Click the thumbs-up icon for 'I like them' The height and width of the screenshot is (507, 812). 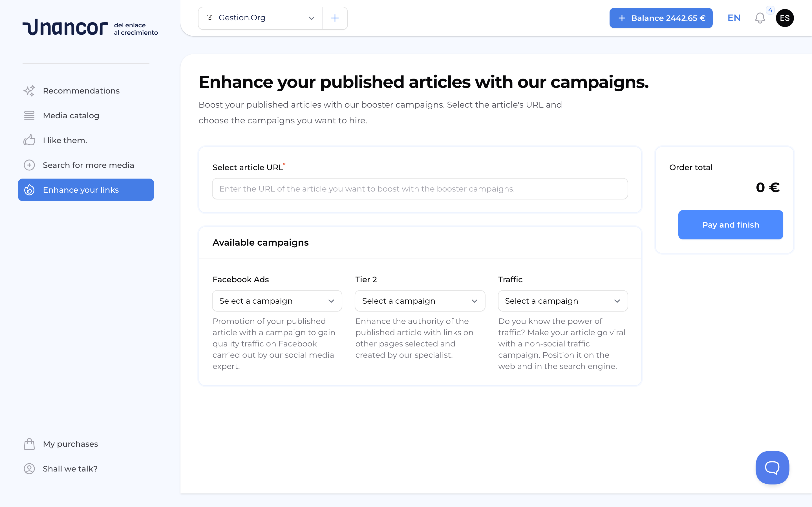29,140
